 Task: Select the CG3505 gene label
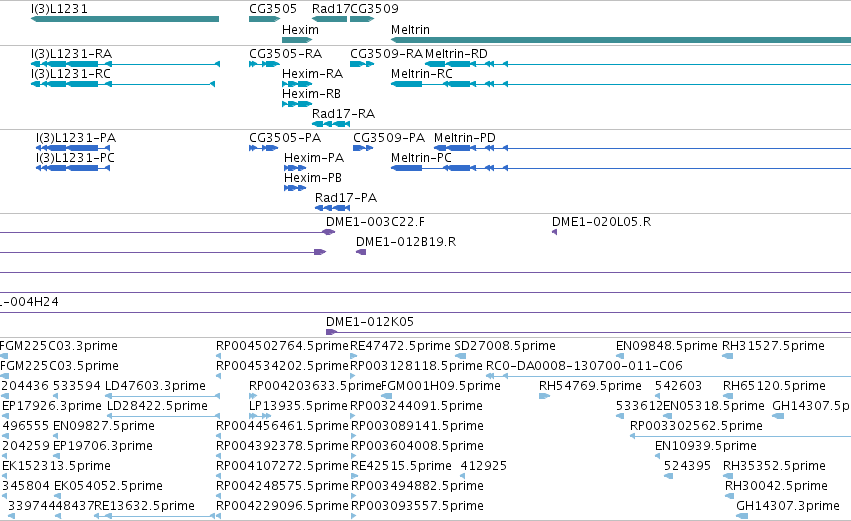pyautogui.click(x=273, y=9)
